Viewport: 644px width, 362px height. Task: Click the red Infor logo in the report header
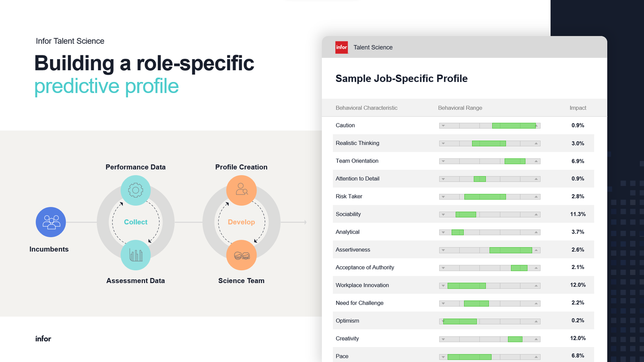pyautogui.click(x=341, y=47)
